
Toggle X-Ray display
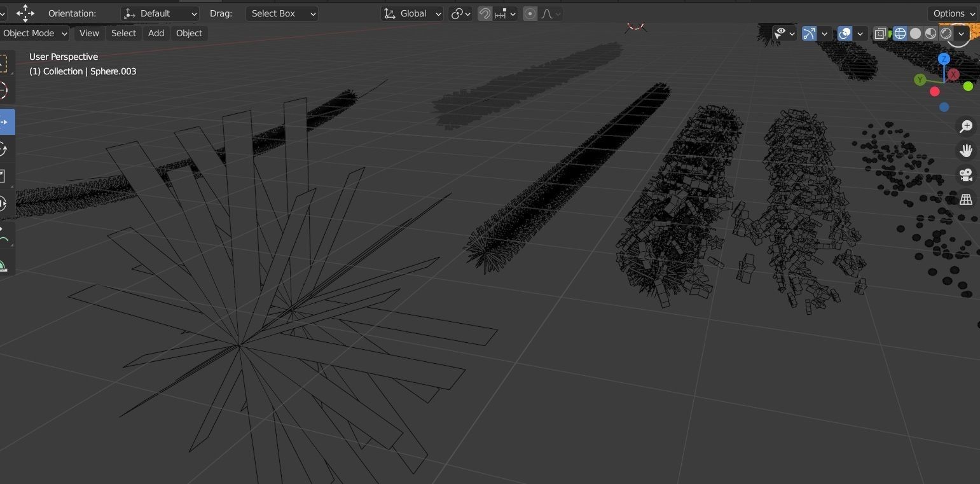pyautogui.click(x=880, y=34)
